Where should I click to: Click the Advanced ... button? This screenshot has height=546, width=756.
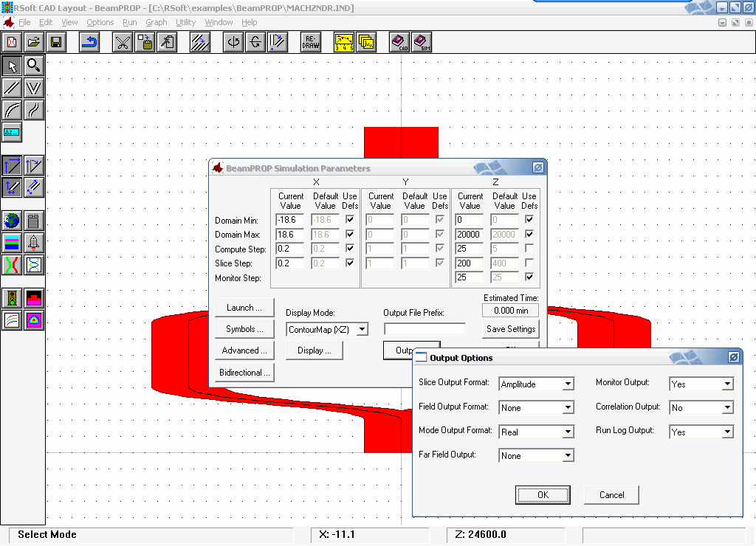coord(244,350)
